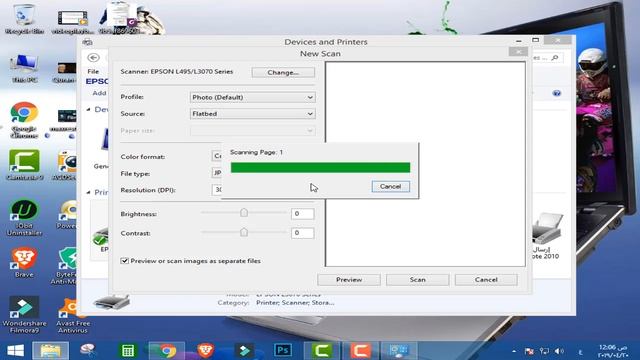Open Brave browser desktop icon
The height and width of the screenshot is (360, 640).
click(x=24, y=262)
